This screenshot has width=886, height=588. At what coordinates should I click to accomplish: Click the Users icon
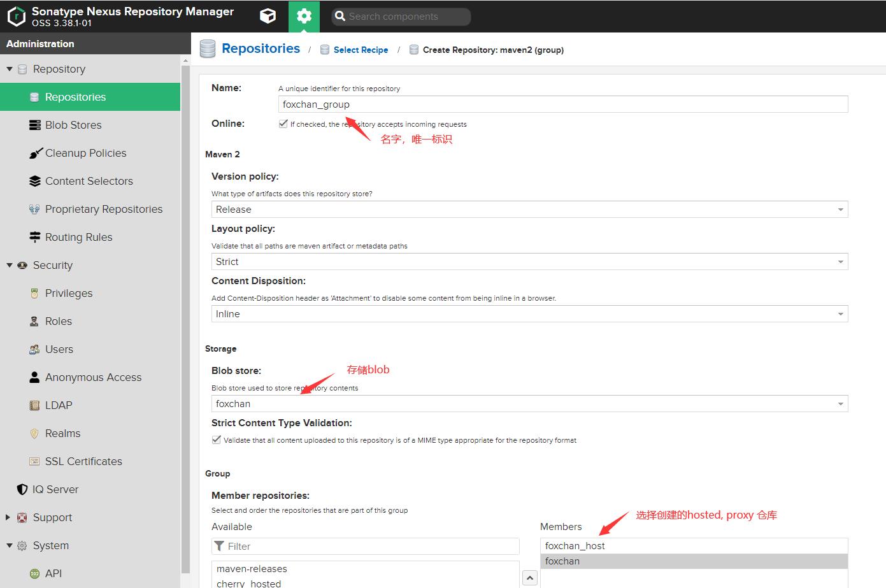point(34,349)
